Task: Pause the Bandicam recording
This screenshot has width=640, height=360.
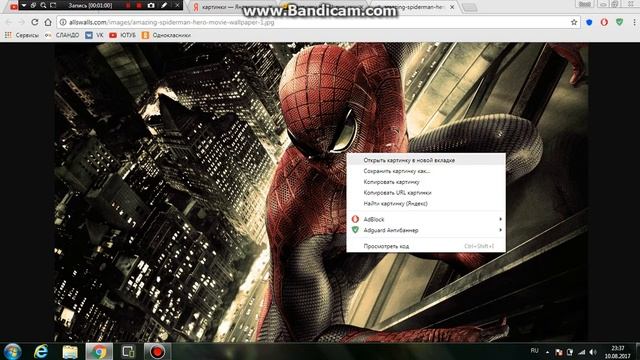Action: [x=128, y=5]
